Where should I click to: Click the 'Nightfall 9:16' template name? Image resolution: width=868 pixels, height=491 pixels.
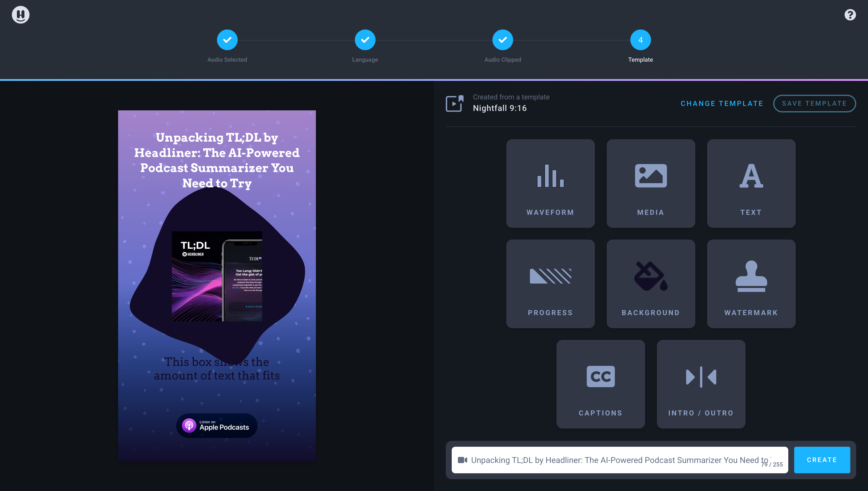click(500, 108)
